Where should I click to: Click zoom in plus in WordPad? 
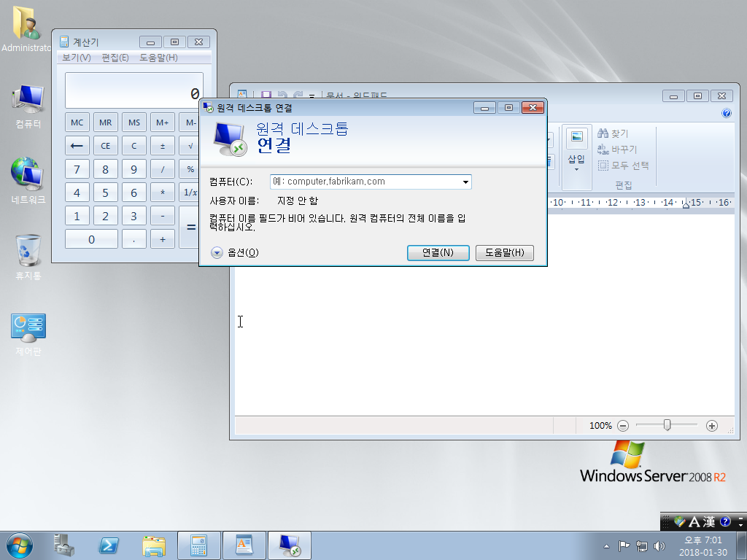712,426
